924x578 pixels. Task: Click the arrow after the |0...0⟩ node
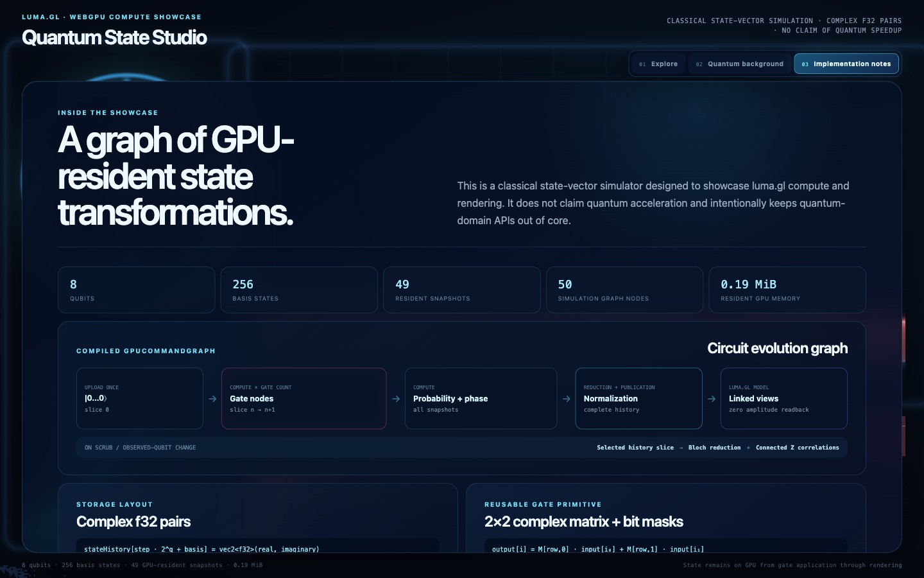[x=212, y=399]
